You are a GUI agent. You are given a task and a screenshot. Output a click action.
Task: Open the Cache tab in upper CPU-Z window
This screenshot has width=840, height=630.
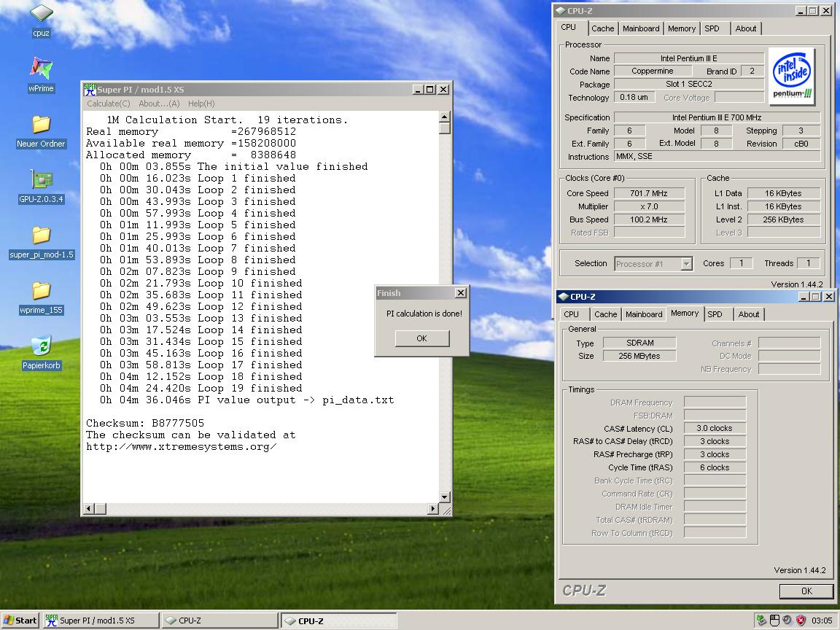[x=603, y=28]
